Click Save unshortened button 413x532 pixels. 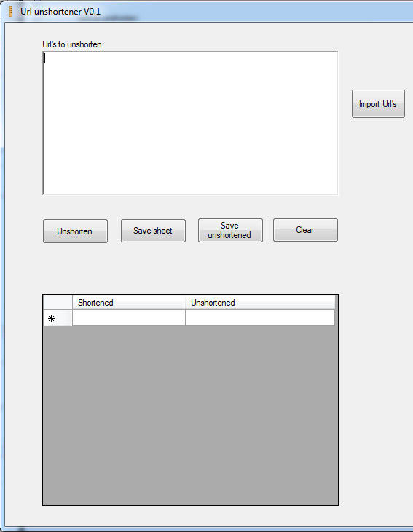click(x=230, y=231)
